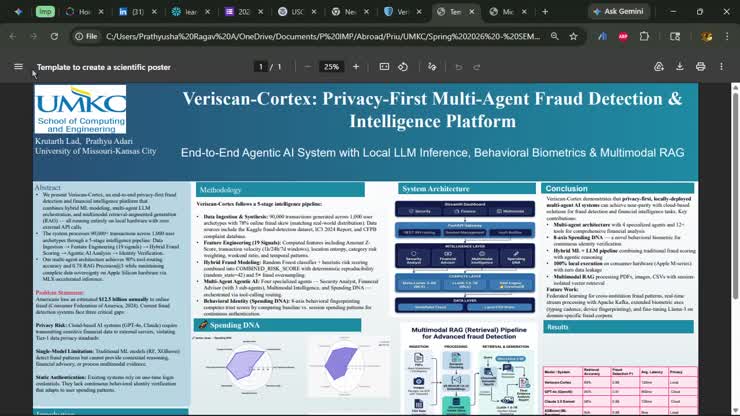Edit the page number field

tap(260, 67)
